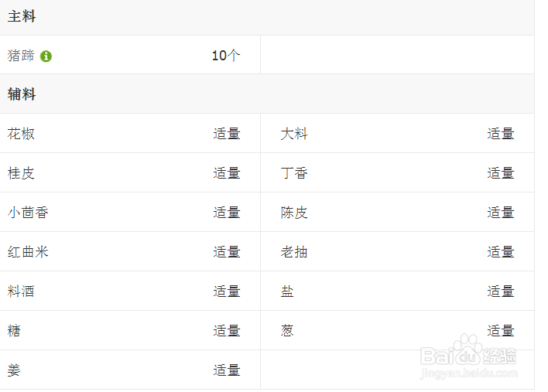Select the 丁香 ingredient entry
The image size is (548, 392).
(x=294, y=173)
